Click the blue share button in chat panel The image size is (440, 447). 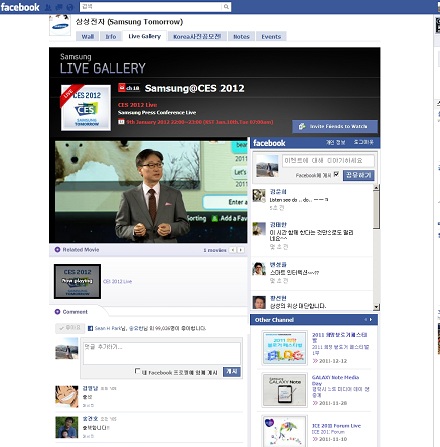pos(358,175)
